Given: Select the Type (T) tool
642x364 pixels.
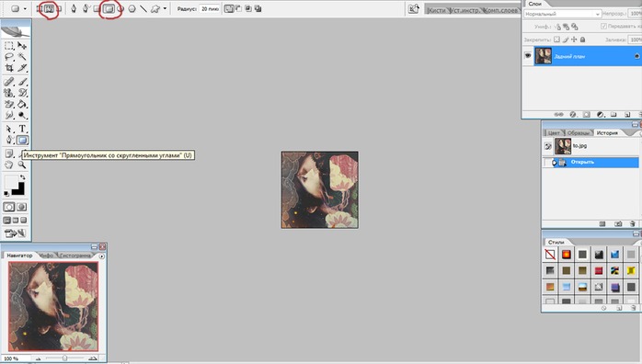Looking at the screenshot, I should pyautogui.click(x=22, y=130).
